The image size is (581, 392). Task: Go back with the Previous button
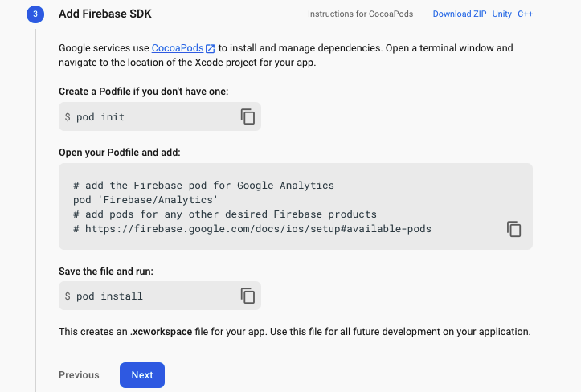(x=79, y=375)
